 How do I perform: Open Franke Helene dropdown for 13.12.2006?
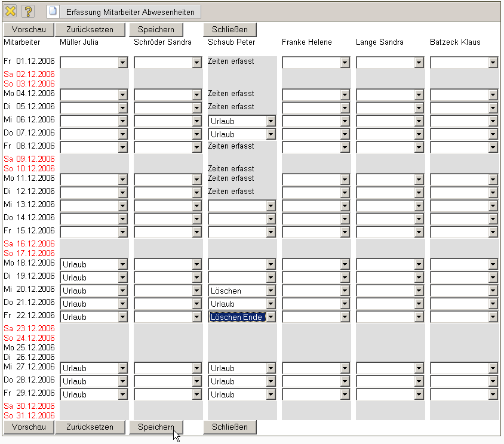click(x=345, y=206)
